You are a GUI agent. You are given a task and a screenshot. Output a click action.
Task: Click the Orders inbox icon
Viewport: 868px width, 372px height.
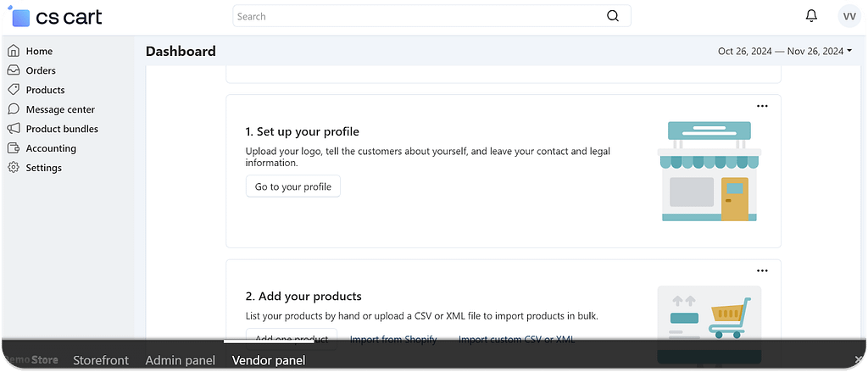coord(14,70)
